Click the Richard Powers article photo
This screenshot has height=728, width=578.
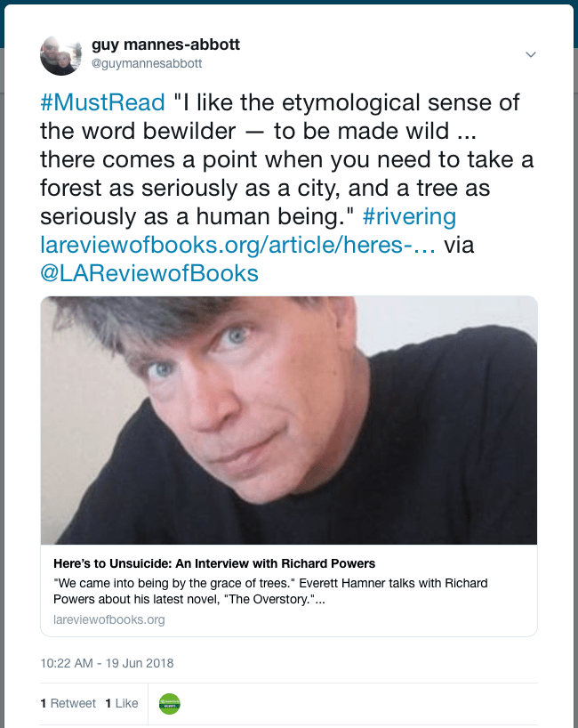[x=289, y=420]
